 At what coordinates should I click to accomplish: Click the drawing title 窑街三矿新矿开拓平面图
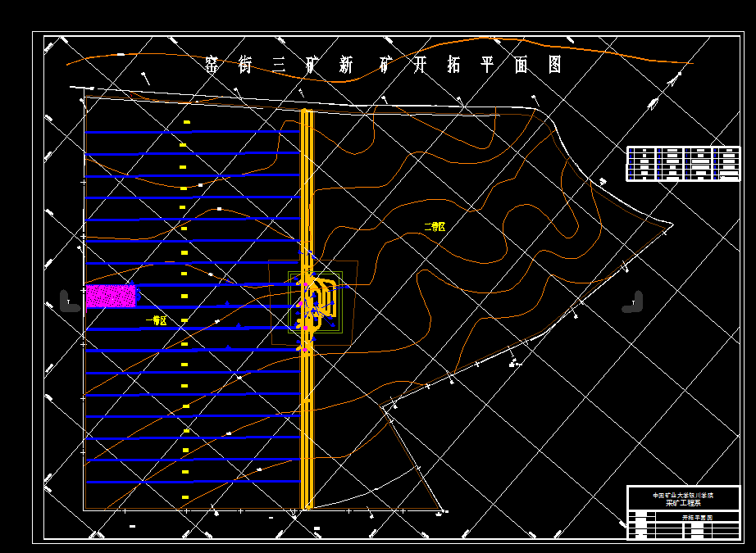383,65
